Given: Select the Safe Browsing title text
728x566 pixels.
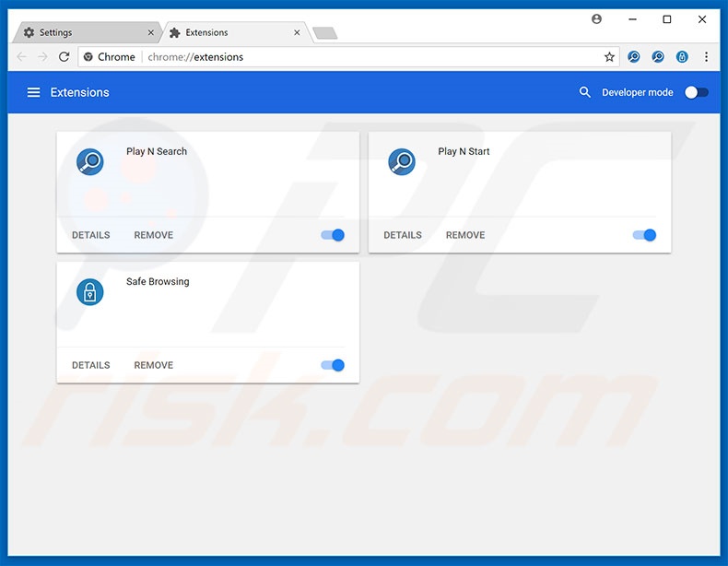Looking at the screenshot, I should [158, 281].
